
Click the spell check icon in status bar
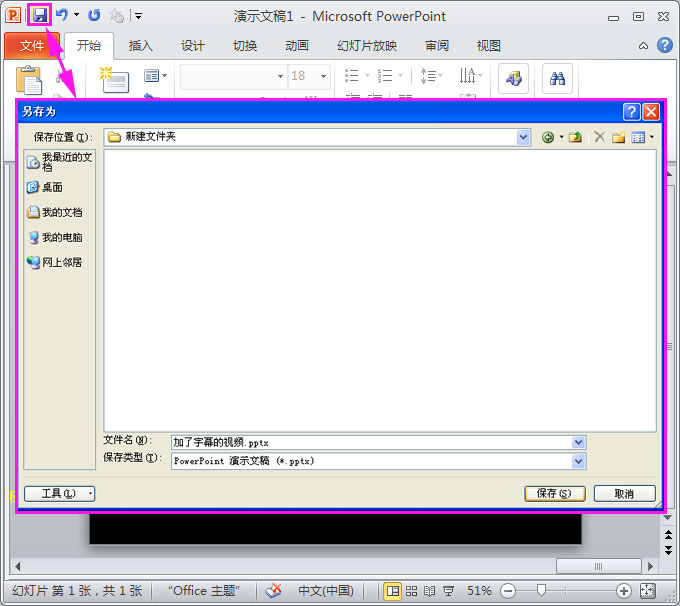(273, 591)
